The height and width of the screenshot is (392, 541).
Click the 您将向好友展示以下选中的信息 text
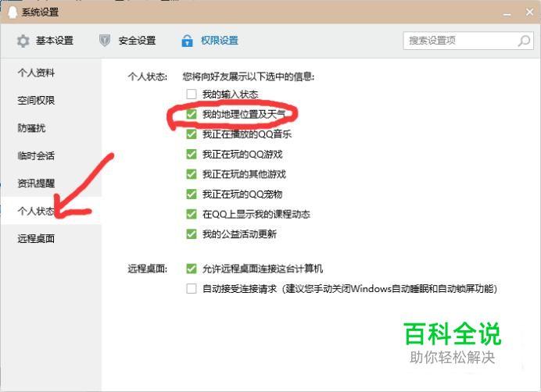click(x=248, y=77)
